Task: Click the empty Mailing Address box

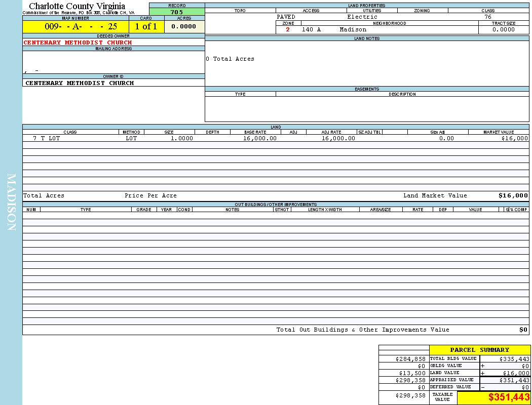Action: pyautogui.click(x=113, y=62)
